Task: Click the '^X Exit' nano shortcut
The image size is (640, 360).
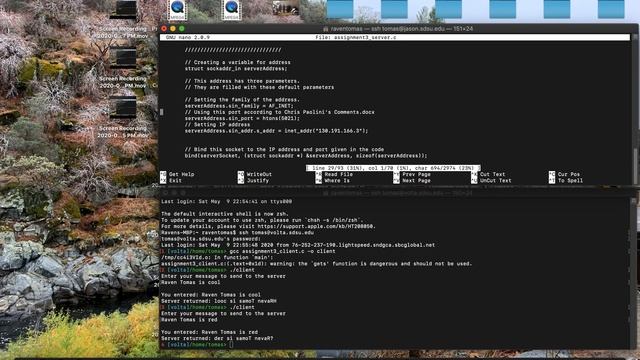Action: (171, 180)
